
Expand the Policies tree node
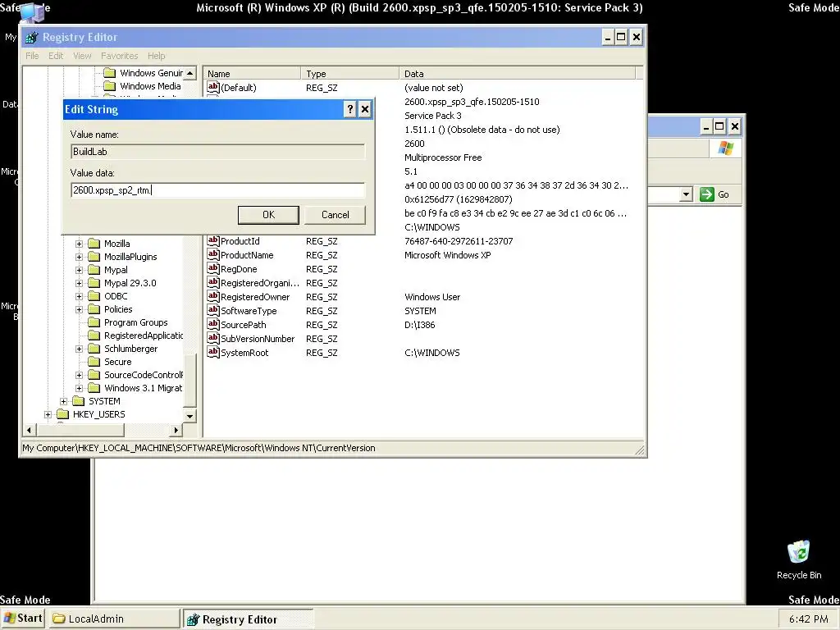coord(80,309)
